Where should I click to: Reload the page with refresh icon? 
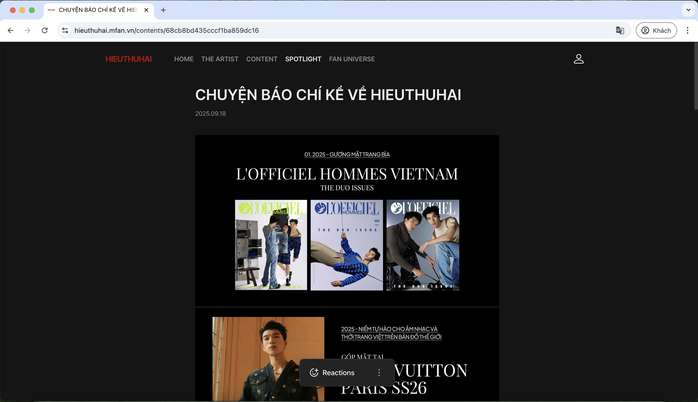44,31
